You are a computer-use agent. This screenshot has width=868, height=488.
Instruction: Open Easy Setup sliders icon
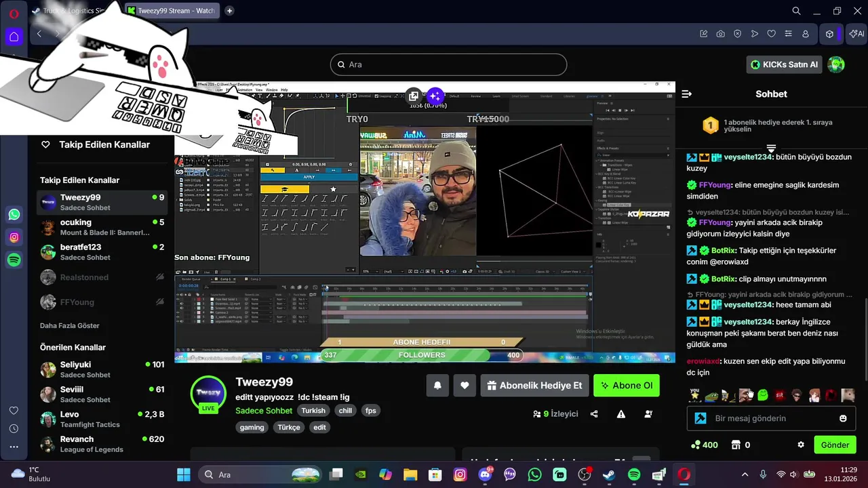click(788, 34)
